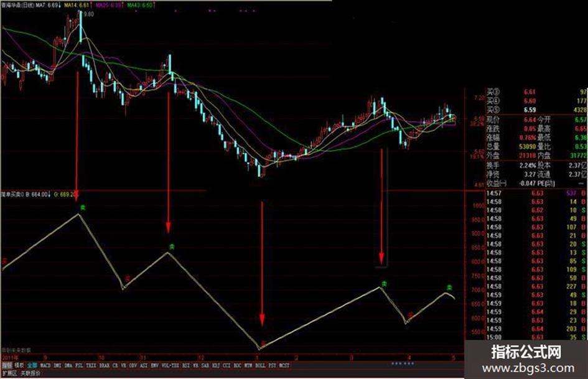
Task: Click the 股本 label
Action: [x=544, y=165]
